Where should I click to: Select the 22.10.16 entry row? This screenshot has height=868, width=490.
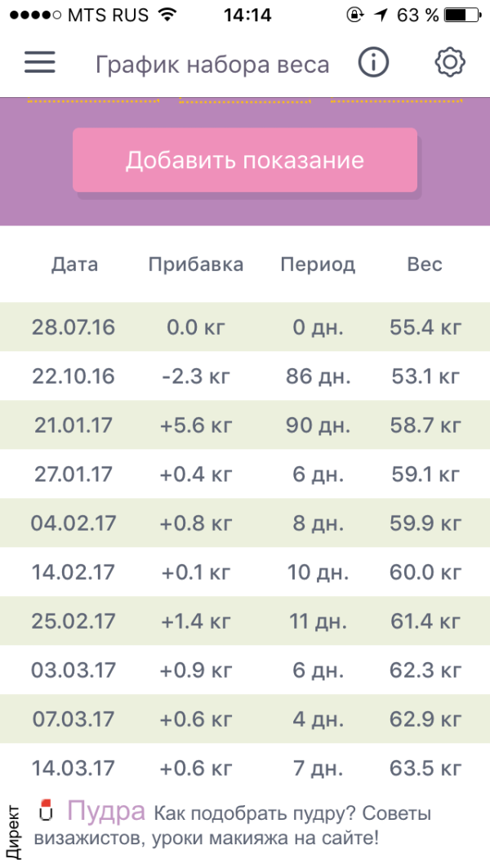click(x=245, y=376)
